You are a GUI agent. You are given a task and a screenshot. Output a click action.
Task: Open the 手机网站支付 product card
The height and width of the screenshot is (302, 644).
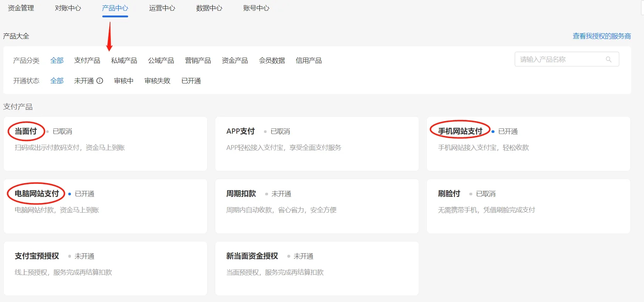pyautogui.click(x=528, y=144)
